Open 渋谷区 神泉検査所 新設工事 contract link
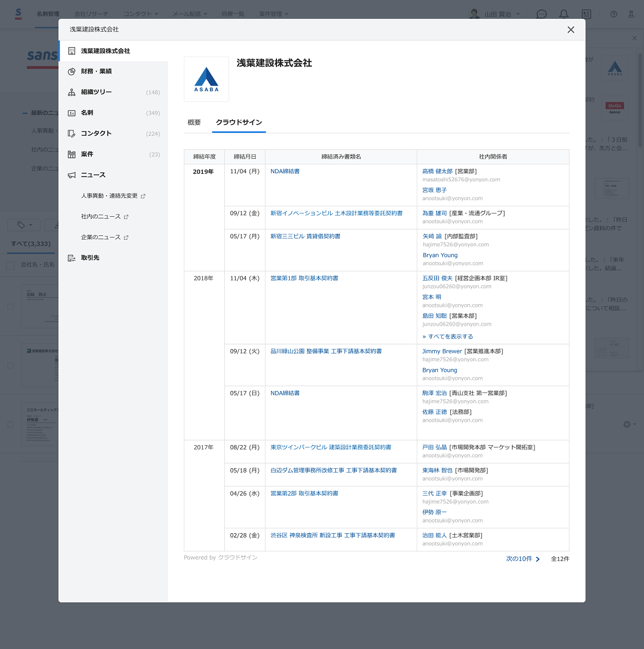This screenshot has width=644, height=649. (333, 535)
